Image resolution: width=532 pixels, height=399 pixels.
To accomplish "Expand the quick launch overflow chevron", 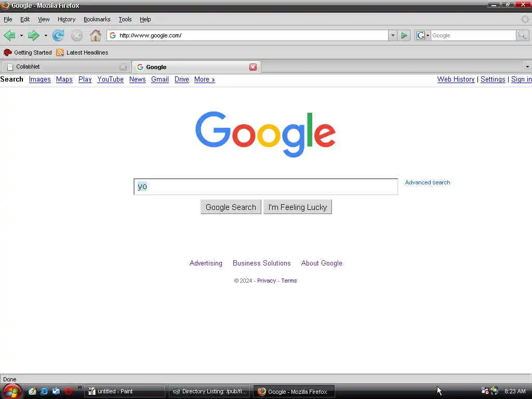I will pos(79,388).
